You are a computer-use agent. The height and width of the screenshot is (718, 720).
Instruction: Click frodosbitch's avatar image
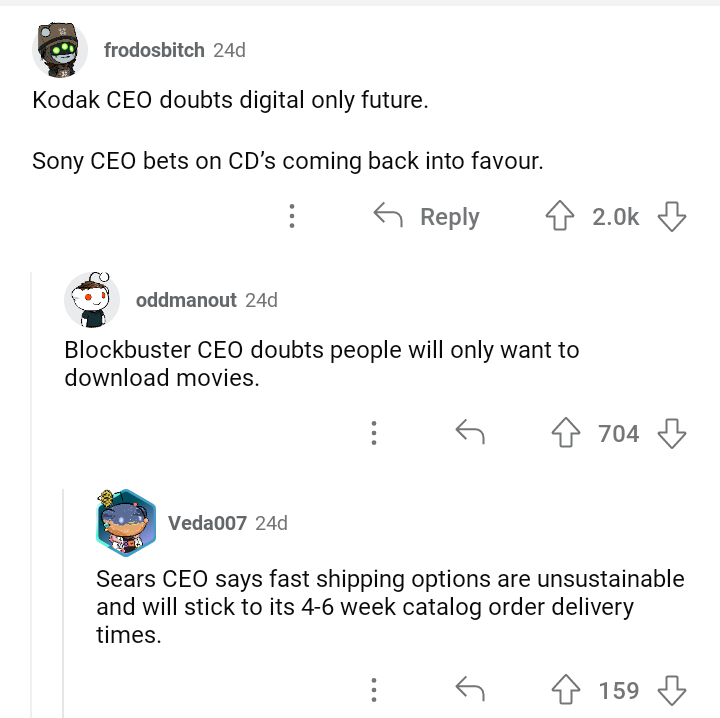pos(59,50)
